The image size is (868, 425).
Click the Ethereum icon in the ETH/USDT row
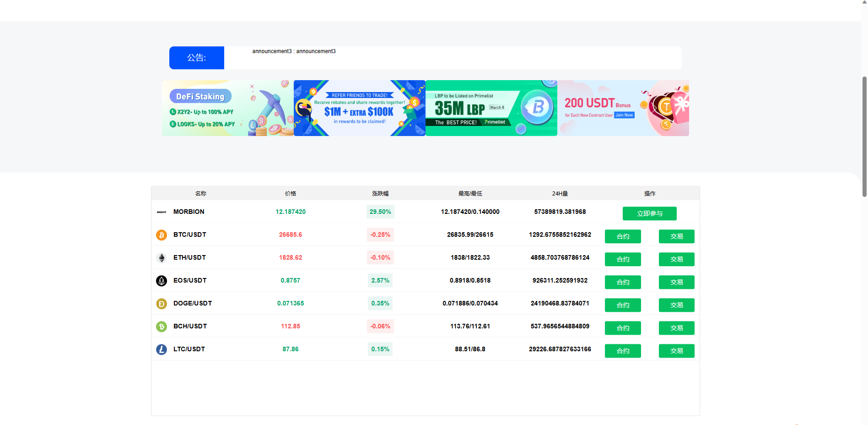pyautogui.click(x=162, y=258)
